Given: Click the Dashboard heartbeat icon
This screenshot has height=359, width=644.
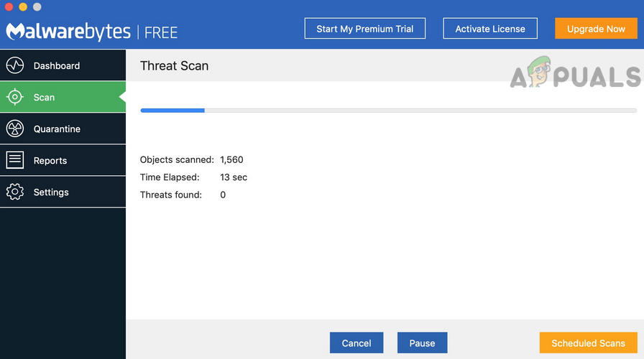Looking at the screenshot, I should point(15,65).
